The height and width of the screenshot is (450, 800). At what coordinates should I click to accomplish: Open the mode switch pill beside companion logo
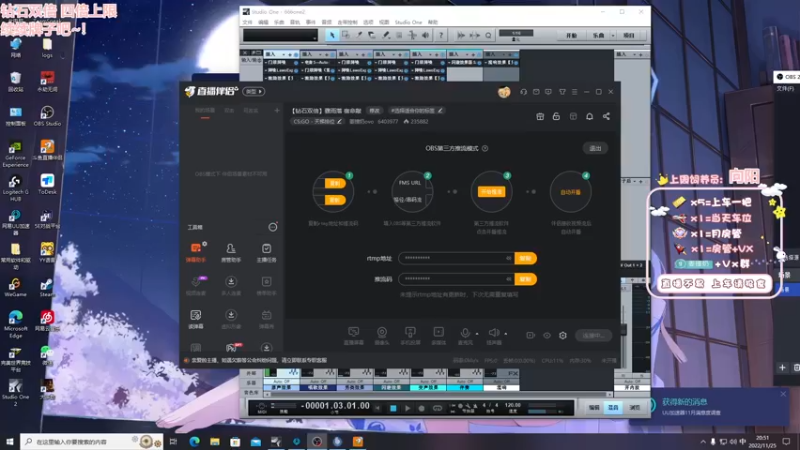(x=254, y=91)
